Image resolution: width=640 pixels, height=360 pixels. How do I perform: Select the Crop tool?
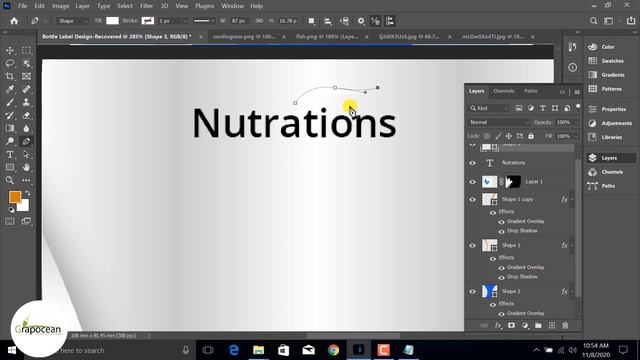pos(10,76)
